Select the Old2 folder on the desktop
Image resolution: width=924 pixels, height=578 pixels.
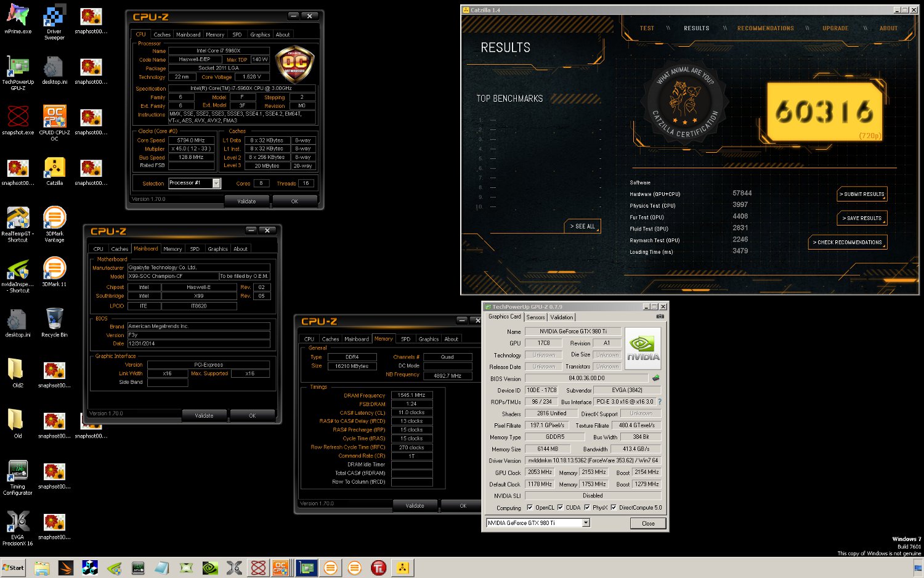(x=18, y=373)
